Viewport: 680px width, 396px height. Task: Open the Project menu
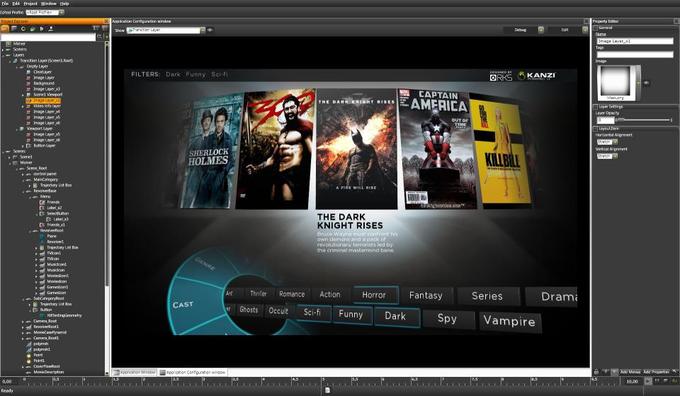[31, 3]
